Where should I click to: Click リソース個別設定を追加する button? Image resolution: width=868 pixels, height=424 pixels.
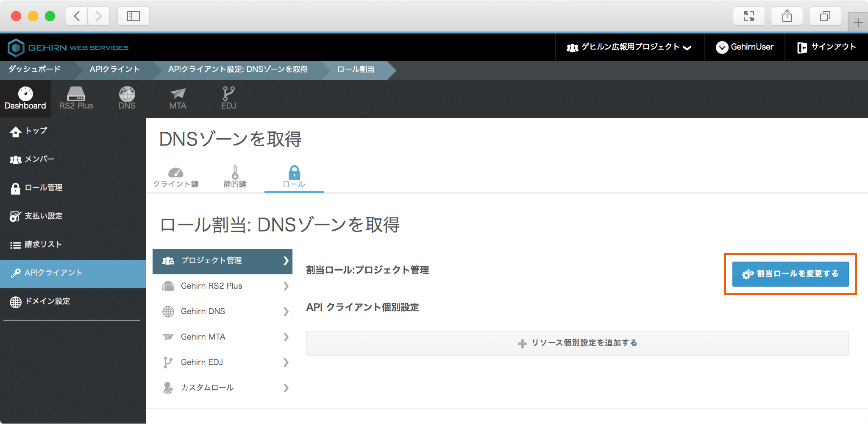[x=577, y=343]
